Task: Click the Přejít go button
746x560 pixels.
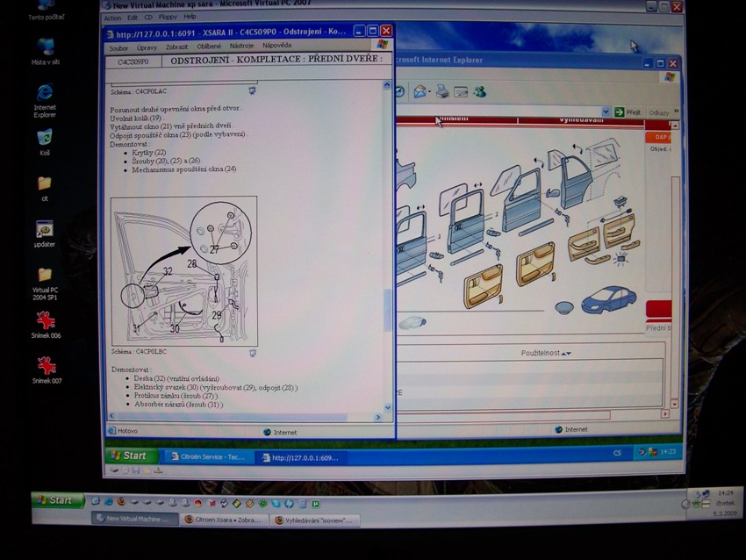Action: (x=628, y=112)
